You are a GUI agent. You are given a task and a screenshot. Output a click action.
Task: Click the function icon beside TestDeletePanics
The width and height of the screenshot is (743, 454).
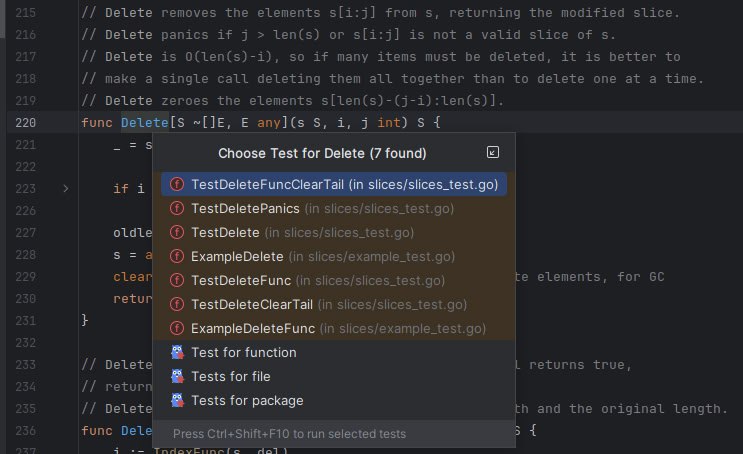pyautogui.click(x=177, y=209)
